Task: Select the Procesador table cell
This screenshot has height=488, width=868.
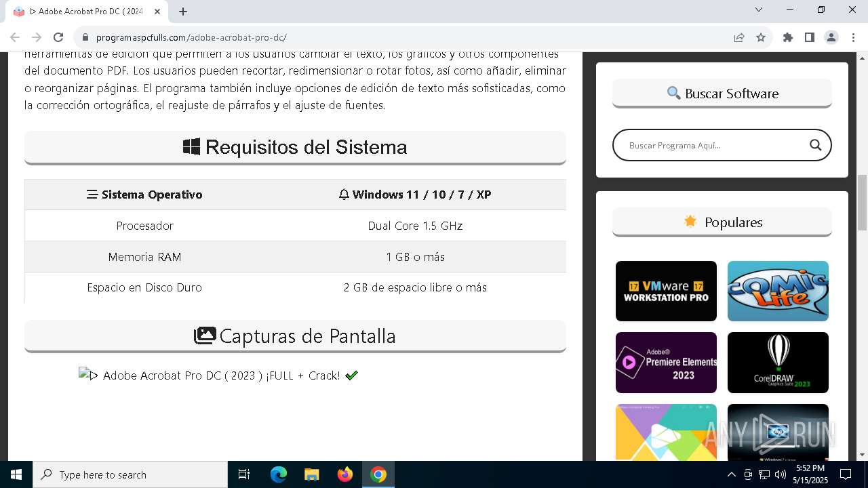Action: pos(144,226)
